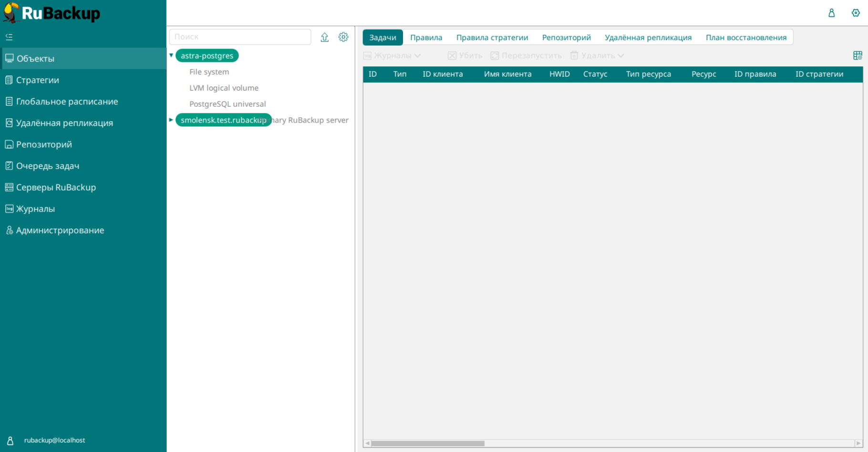Open the Журналы dropdown in toolbar
This screenshot has width=868, height=452.
tap(392, 56)
